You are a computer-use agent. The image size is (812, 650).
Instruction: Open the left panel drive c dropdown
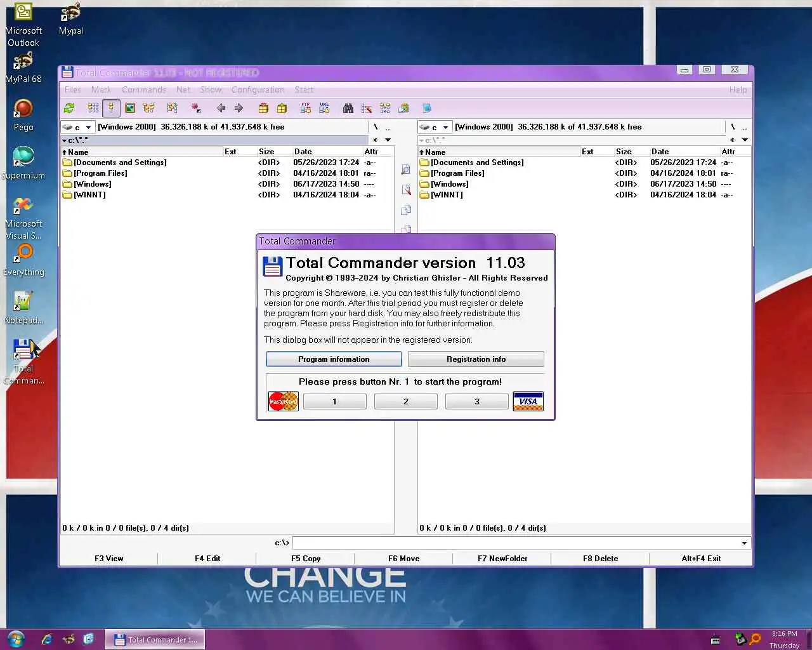click(x=77, y=127)
